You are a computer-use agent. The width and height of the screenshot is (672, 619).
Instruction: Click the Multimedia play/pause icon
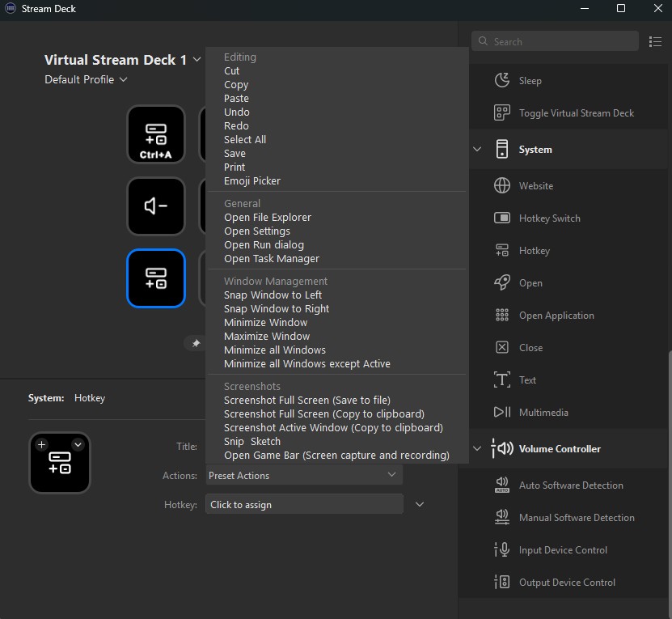point(502,413)
